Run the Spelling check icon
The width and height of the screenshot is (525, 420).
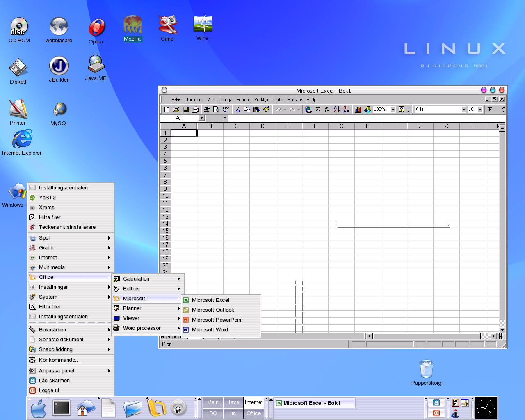[x=226, y=110]
